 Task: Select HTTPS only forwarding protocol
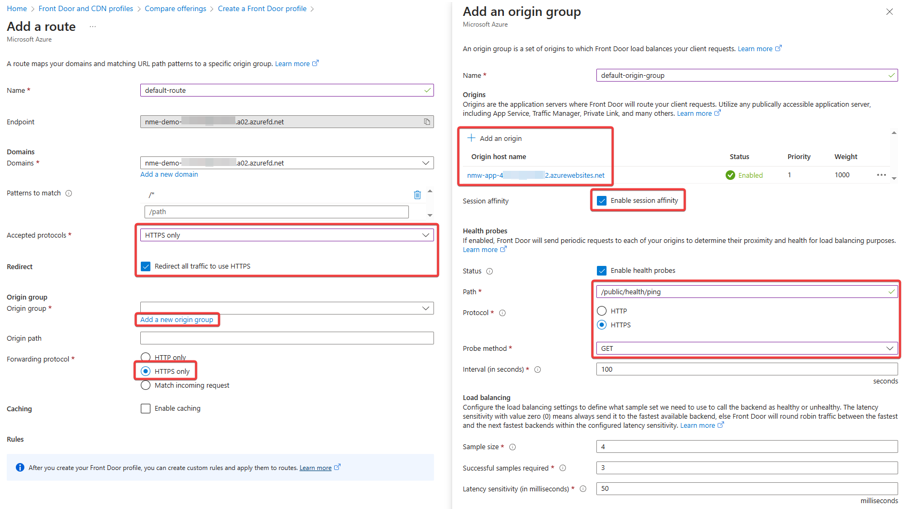[x=145, y=371]
